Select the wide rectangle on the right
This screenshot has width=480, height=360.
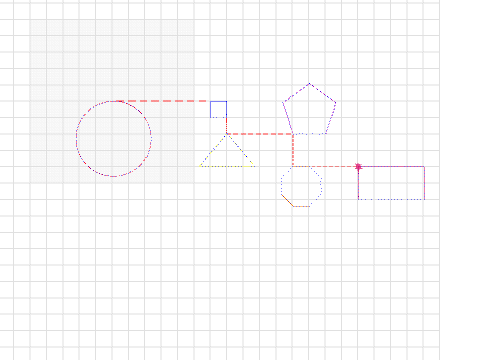point(391,183)
